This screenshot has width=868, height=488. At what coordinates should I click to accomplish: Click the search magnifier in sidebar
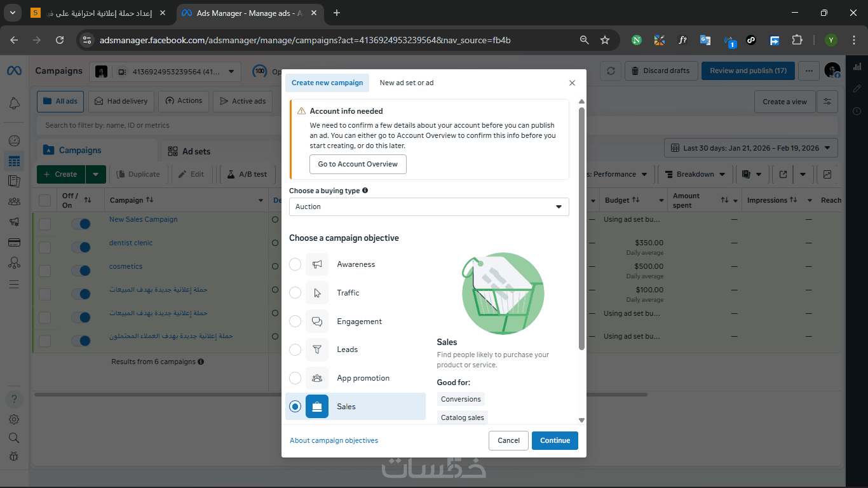pyautogui.click(x=14, y=438)
